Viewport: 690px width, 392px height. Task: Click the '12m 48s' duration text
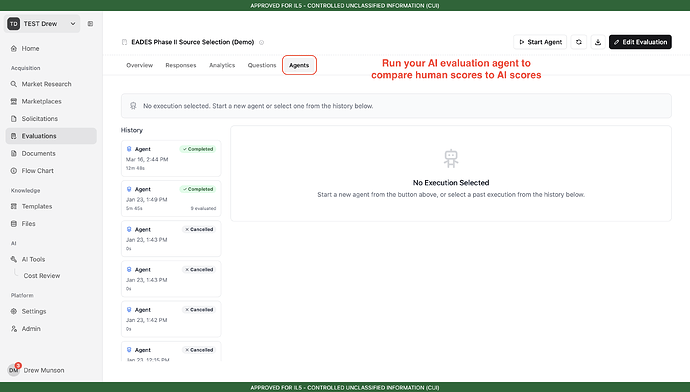click(135, 168)
